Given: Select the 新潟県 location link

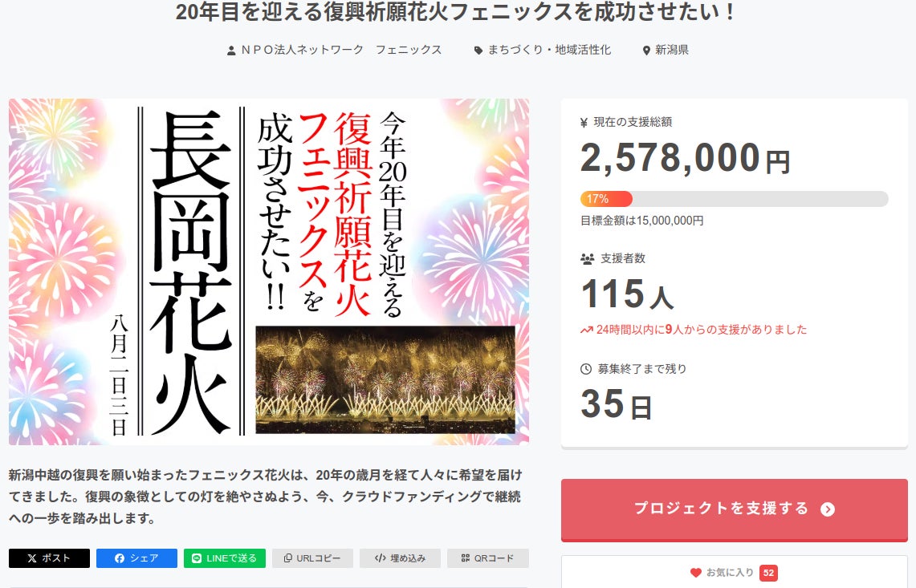Looking at the screenshot, I should tap(672, 50).
